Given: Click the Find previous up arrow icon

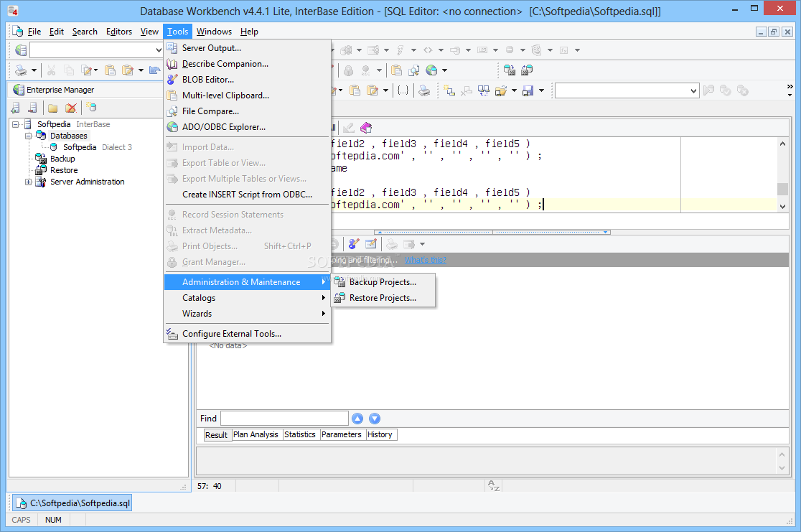Looking at the screenshot, I should tap(357, 419).
